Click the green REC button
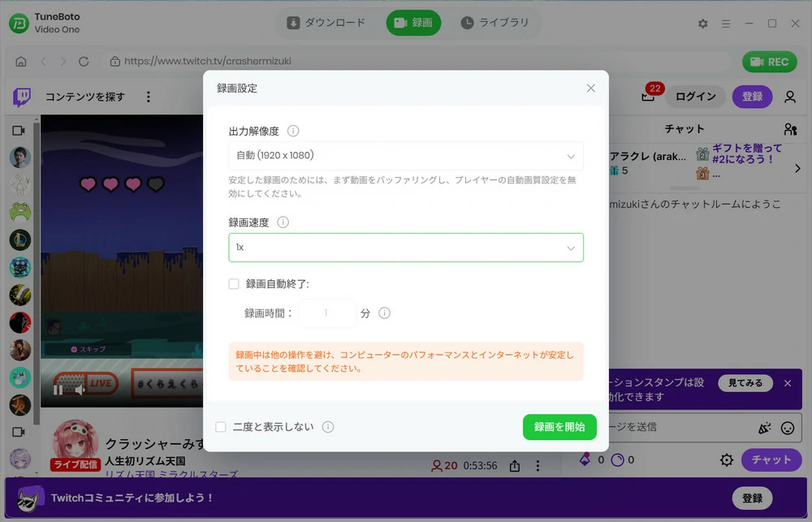The image size is (812, 522). click(x=770, y=62)
